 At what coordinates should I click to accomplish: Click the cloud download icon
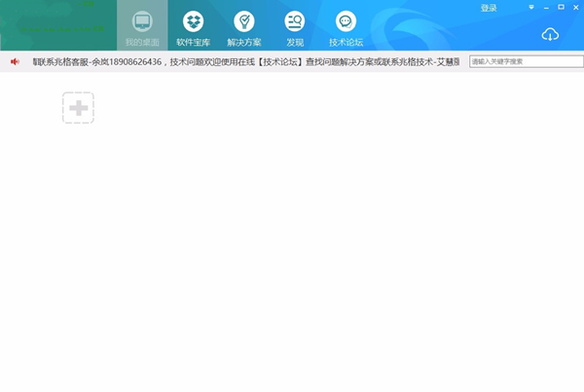[x=550, y=35]
